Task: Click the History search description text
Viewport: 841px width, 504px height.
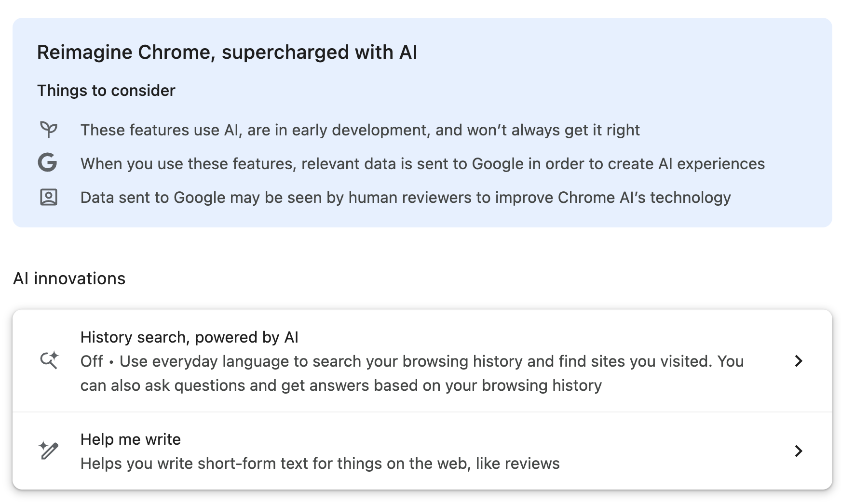Action: coord(412,373)
